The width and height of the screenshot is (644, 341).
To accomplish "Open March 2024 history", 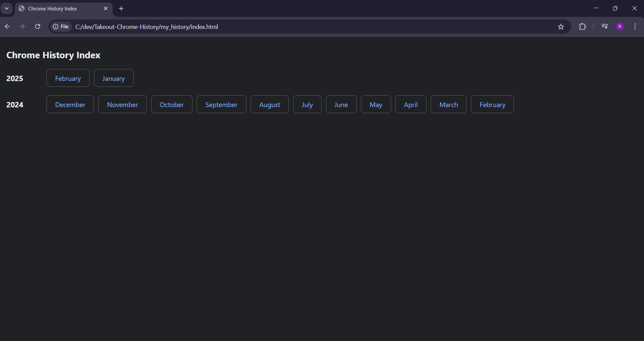I will [449, 104].
